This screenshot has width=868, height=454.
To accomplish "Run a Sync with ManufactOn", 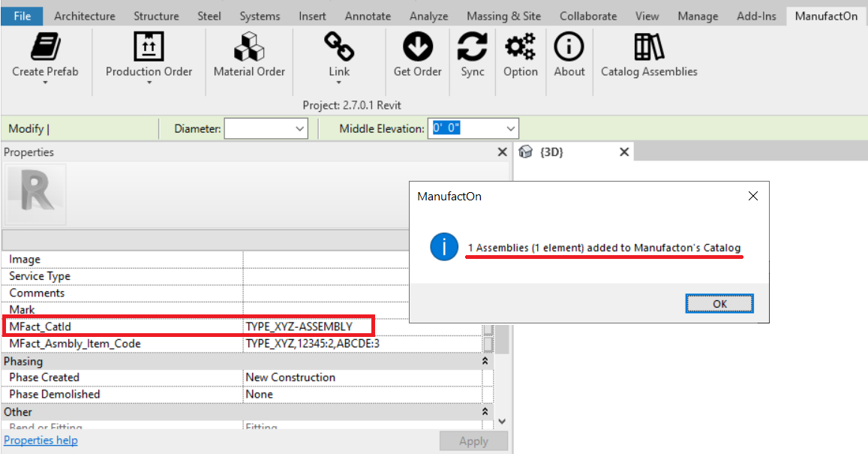I will [x=472, y=53].
